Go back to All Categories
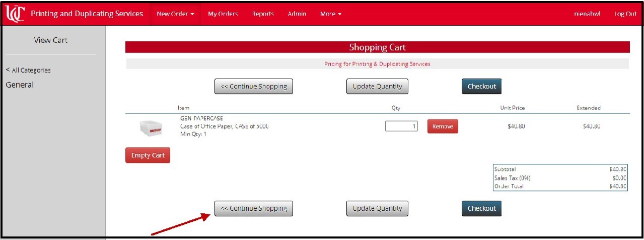 28,70
